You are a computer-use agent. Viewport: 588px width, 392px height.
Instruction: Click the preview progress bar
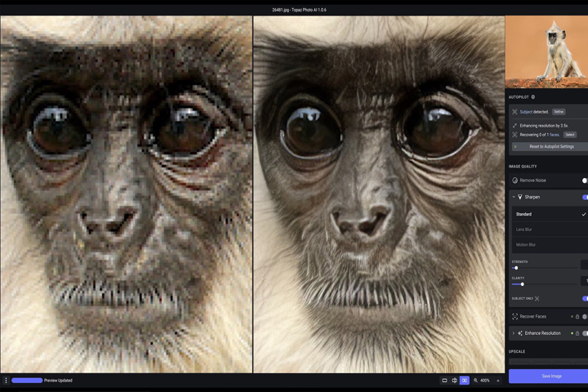coord(27,381)
